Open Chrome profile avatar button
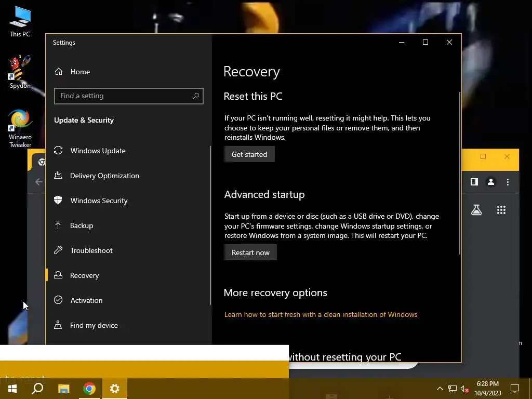 click(x=490, y=182)
